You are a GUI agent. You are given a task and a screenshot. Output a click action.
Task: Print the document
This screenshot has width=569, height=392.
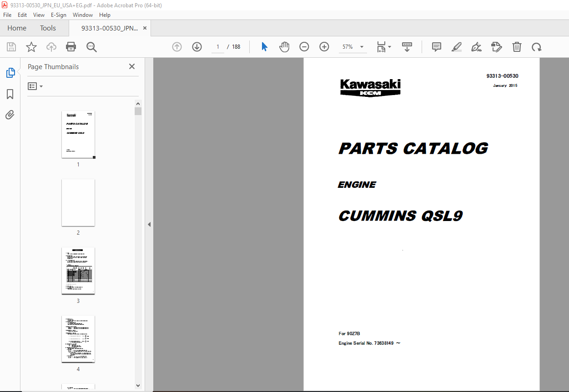click(71, 47)
